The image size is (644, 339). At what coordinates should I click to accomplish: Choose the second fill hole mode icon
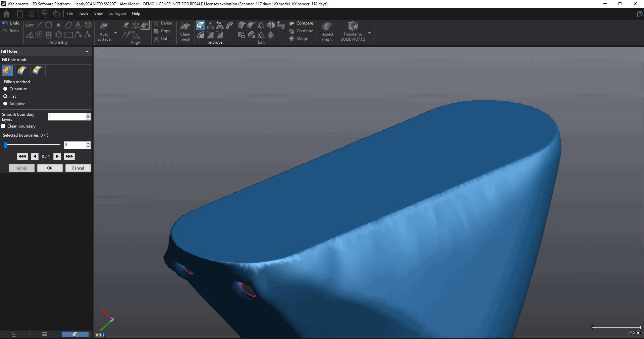pos(22,70)
